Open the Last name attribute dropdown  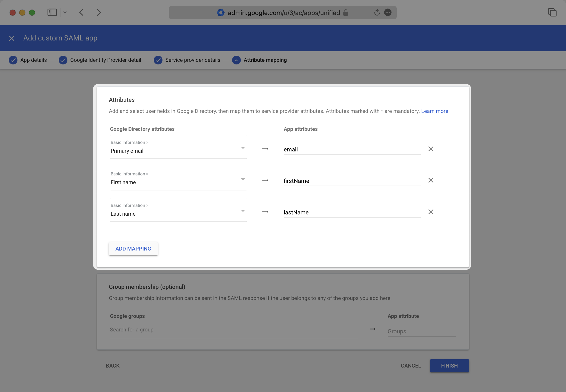243,211
